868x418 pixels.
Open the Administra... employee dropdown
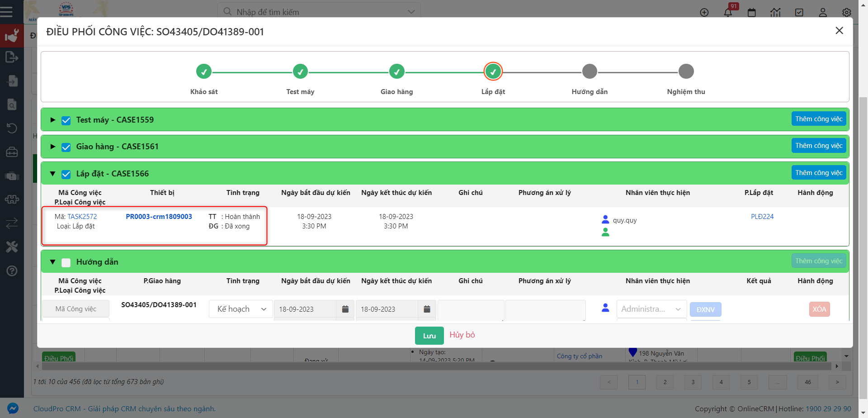(651, 309)
